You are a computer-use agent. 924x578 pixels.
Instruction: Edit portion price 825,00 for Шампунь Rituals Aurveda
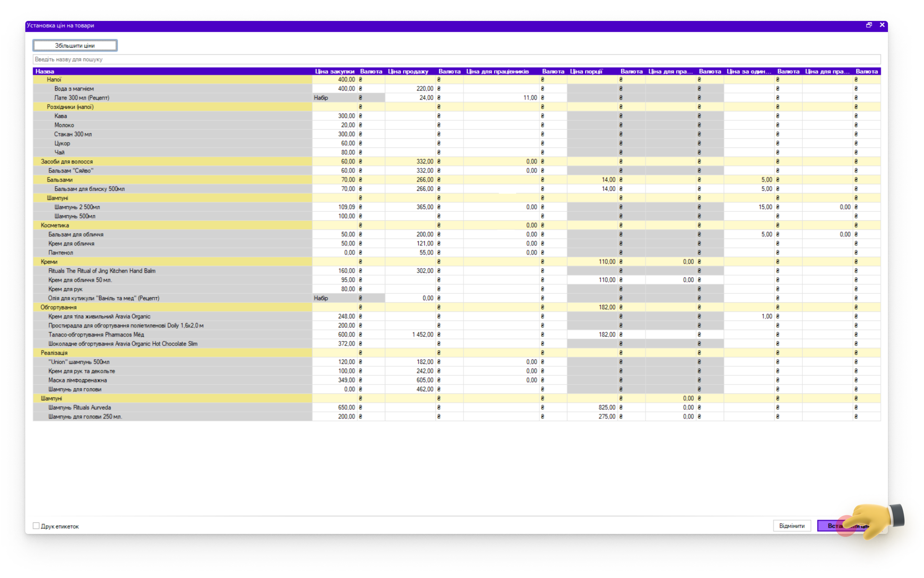coord(592,407)
